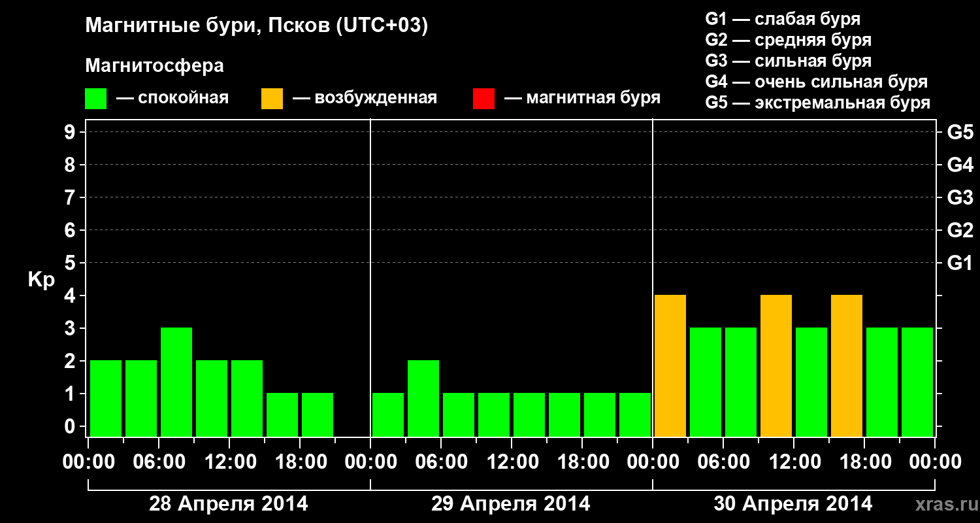Click the last green bar on 29 April
This screenshot has width=980, height=523.
point(635,414)
